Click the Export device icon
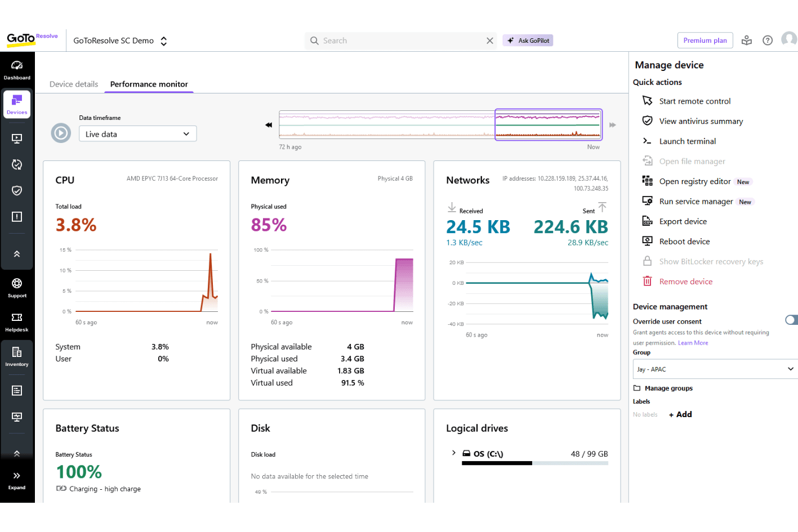 coord(648,221)
